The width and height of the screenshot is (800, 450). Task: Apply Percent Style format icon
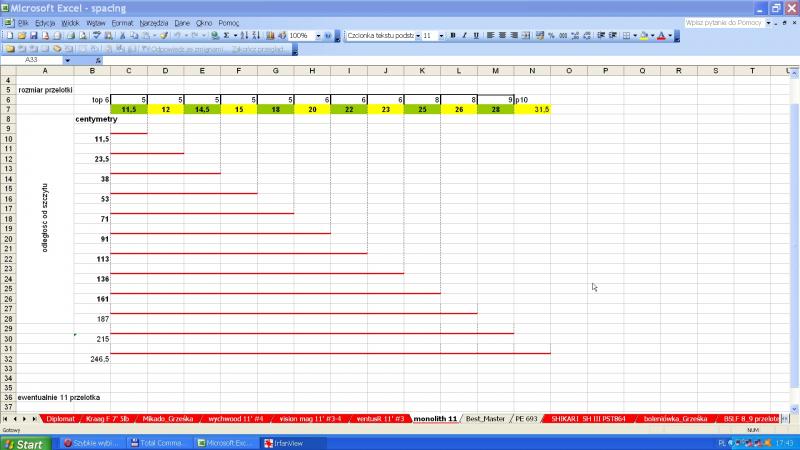[551, 35]
